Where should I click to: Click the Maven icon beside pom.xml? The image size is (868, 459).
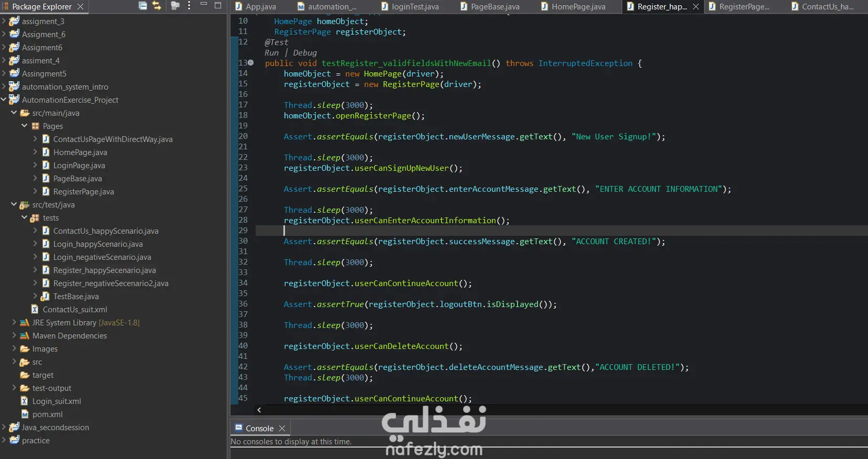coord(25,414)
